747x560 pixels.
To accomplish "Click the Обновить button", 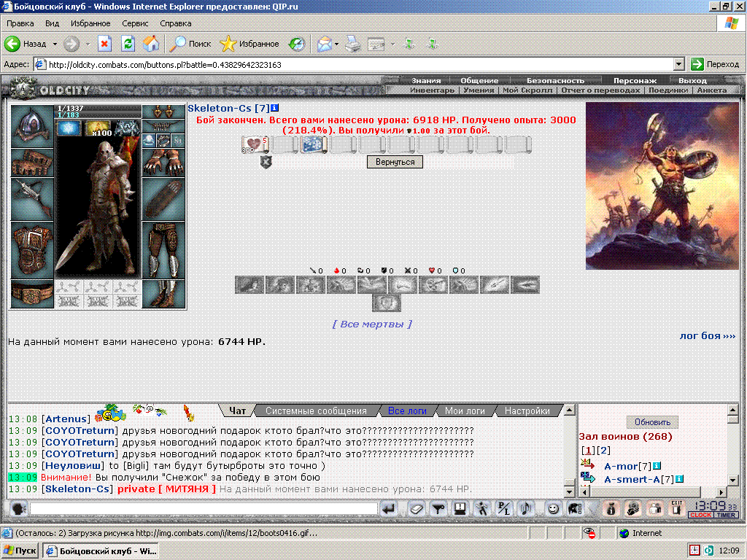I will [x=652, y=422].
